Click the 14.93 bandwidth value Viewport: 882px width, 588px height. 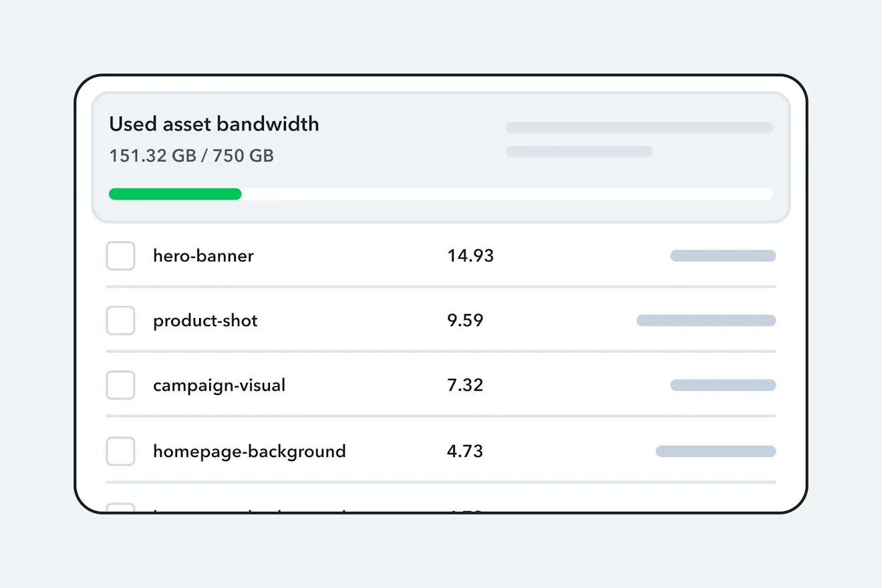click(x=470, y=256)
